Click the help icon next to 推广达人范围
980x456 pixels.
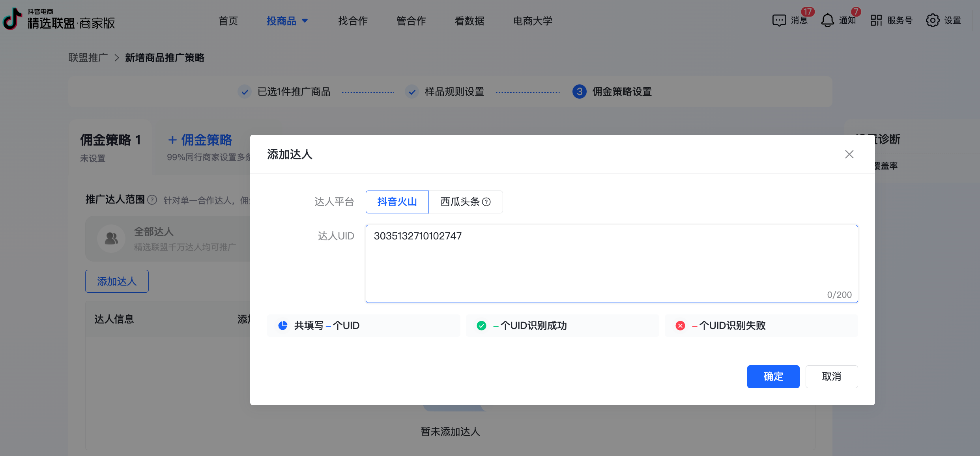(152, 200)
